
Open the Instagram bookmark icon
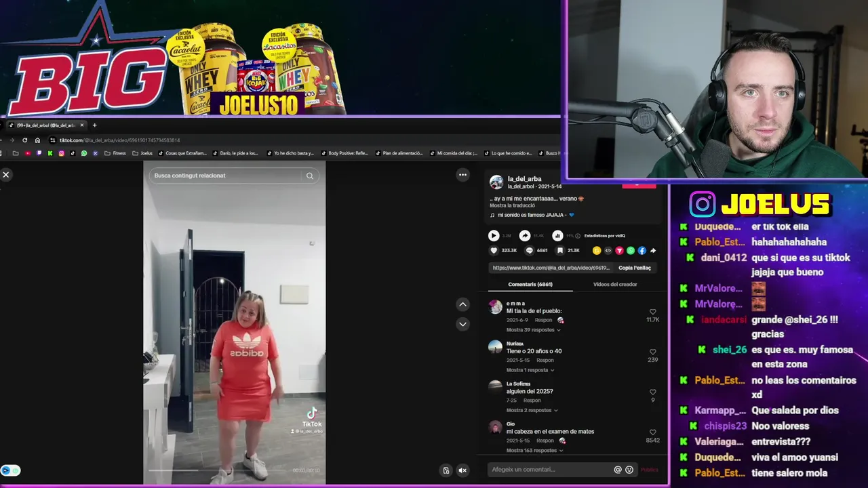tap(61, 153)
